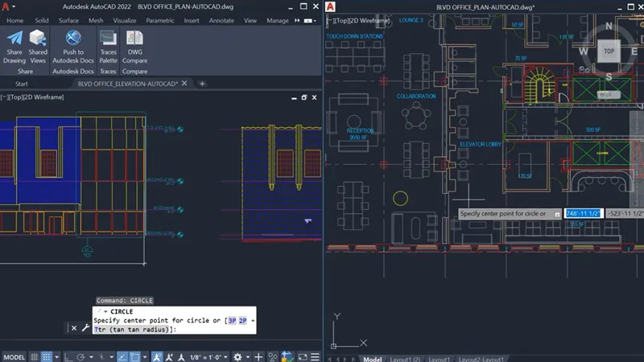Open the Start tab
This screenshot has height=362, width=644.
point(22,84)
